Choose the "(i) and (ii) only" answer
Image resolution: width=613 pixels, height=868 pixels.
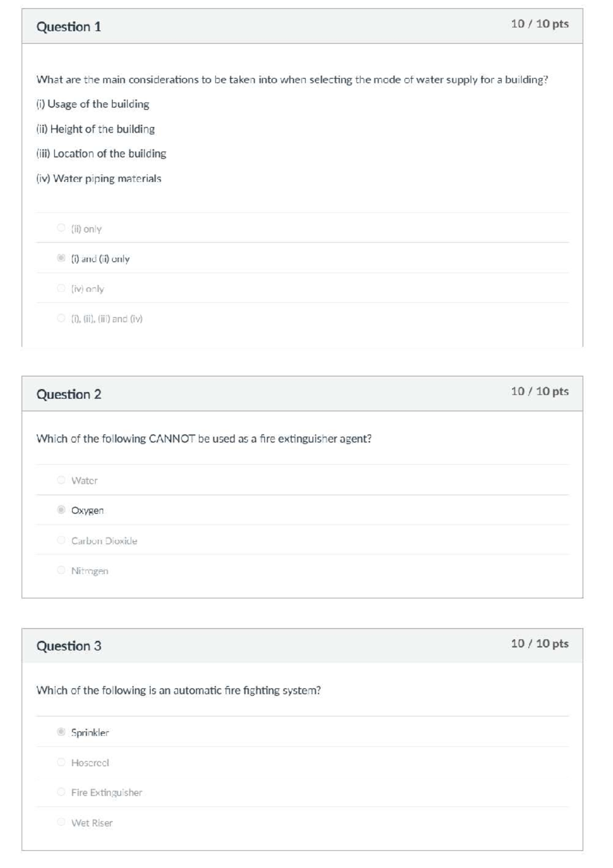click(61, 258)
